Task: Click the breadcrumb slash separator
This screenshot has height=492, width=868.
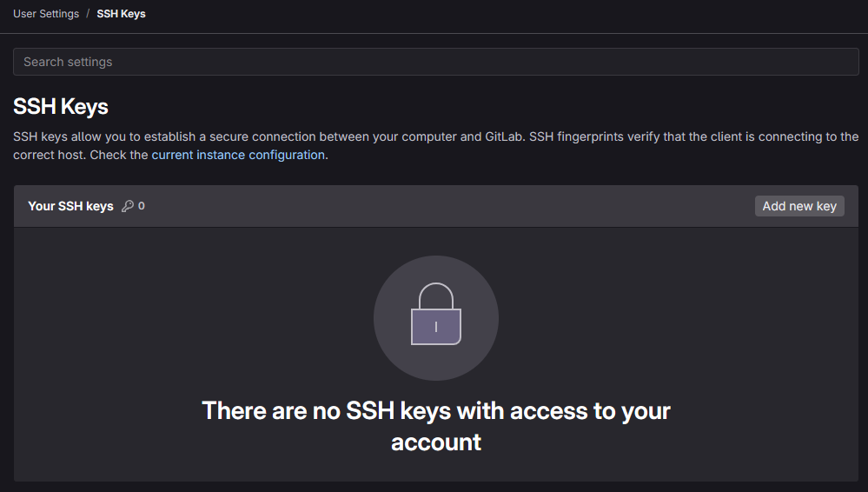Action: [88, 14]
